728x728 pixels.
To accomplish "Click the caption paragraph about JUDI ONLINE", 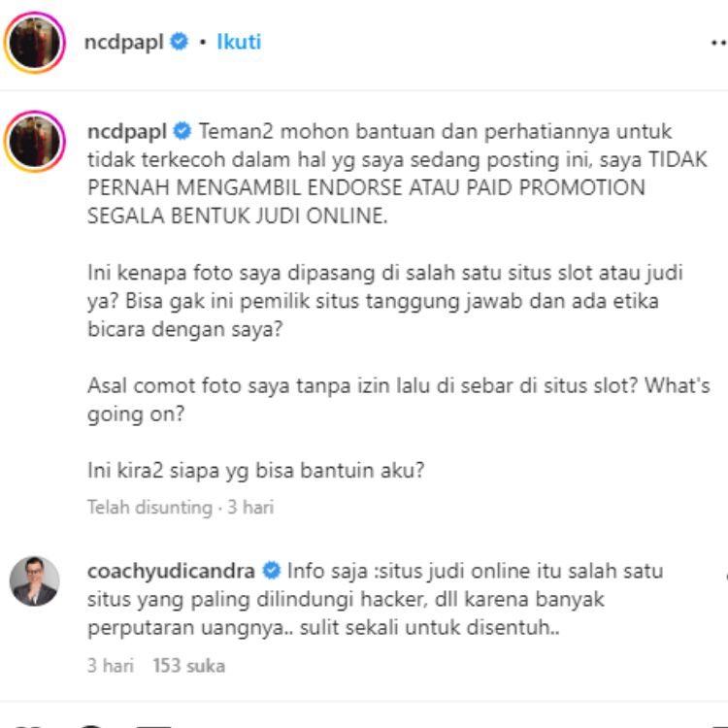I will click(x=397, y=174).
